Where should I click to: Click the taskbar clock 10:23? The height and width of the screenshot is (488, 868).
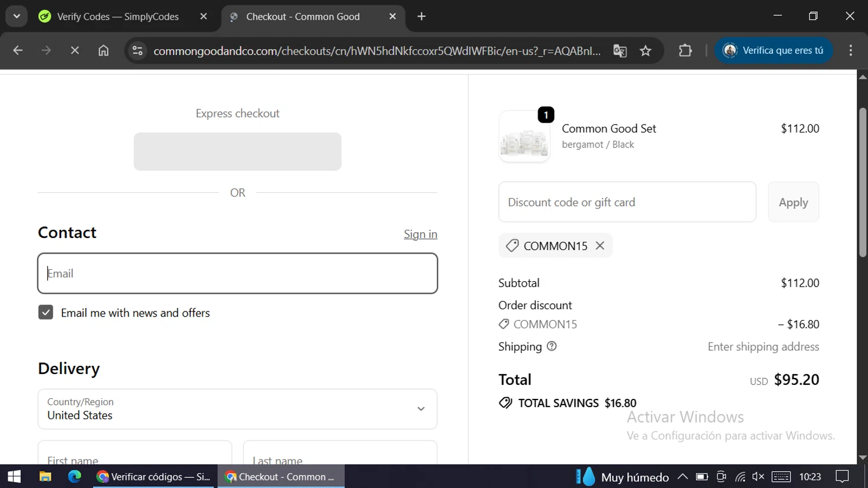pos(810,476)
